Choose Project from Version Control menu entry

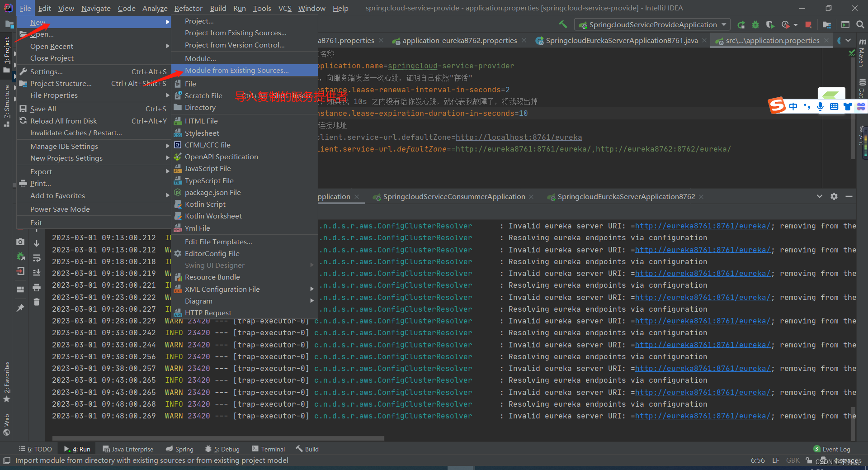tap(245, 45)
